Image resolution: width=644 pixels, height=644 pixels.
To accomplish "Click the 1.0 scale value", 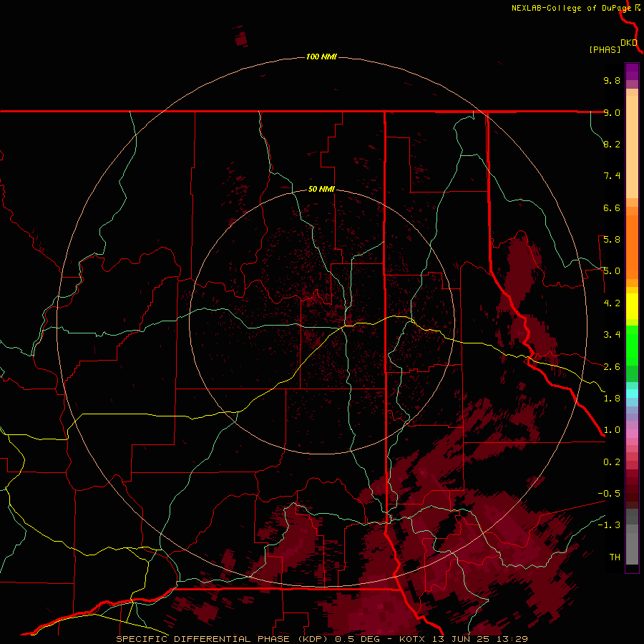I will point(612,430).
